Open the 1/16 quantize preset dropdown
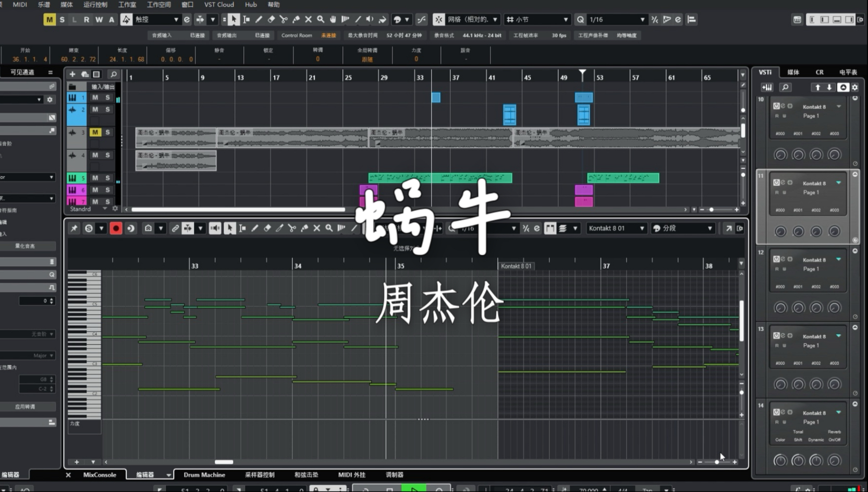The image size is (868, 492). pos(617,20)
